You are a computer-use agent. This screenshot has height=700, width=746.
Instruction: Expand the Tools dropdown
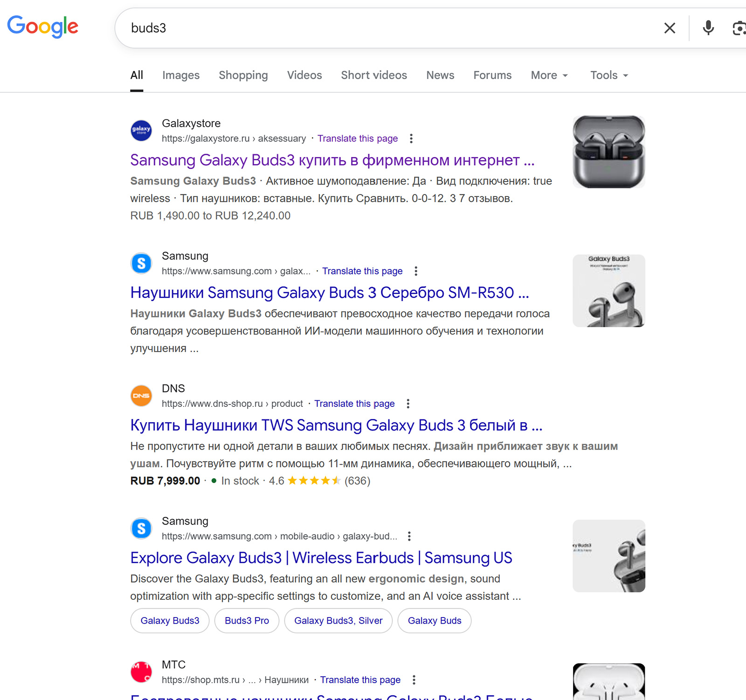click(609, 75)
